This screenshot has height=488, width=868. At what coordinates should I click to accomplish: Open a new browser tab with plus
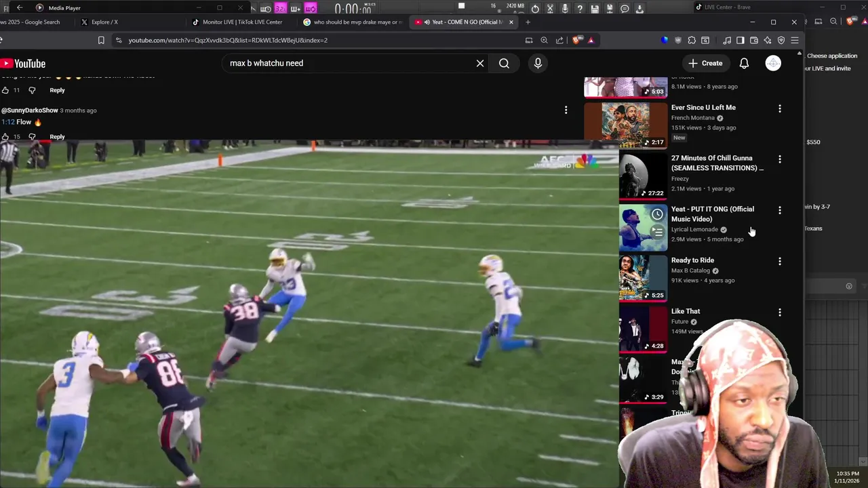tap(528, 22)
